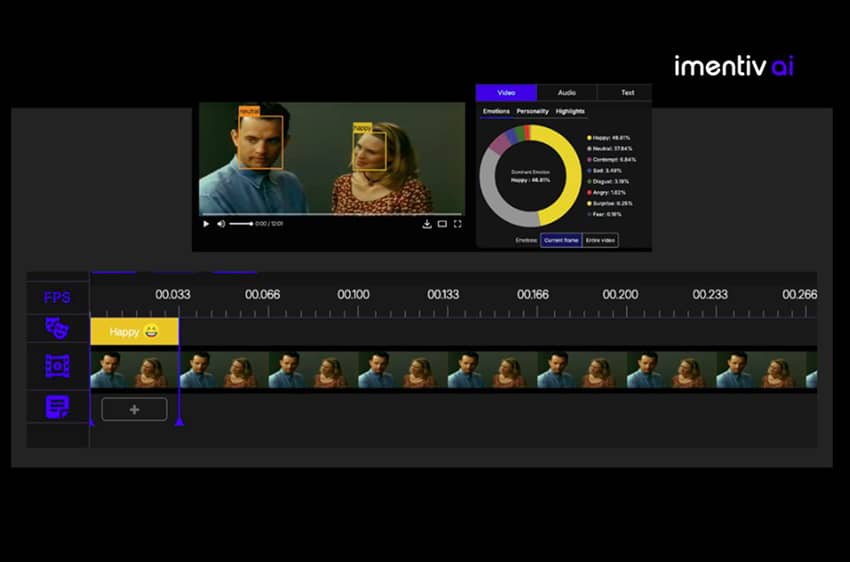Open the video in fullscreen mode
The image size is (850, 562).
tap(458, 224)
